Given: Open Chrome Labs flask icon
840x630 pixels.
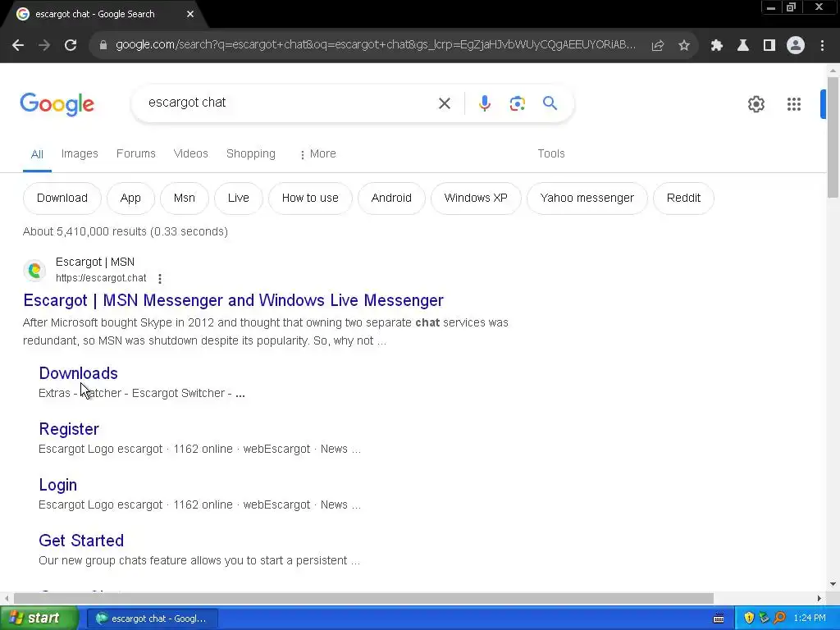Looking at the screenshot, I should tap(743, 45).
